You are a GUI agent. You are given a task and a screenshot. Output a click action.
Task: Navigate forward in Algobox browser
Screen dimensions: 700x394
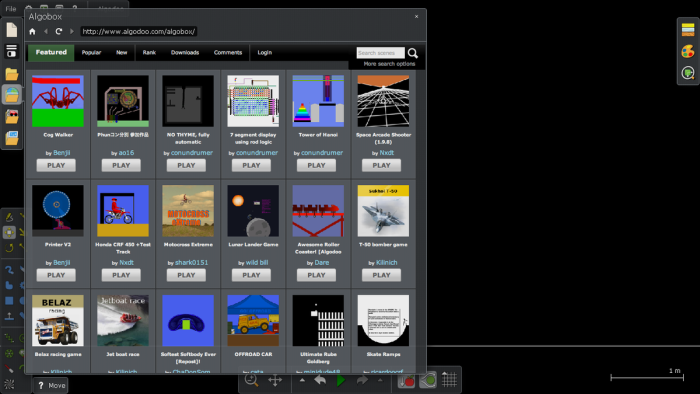pos(71,31)
